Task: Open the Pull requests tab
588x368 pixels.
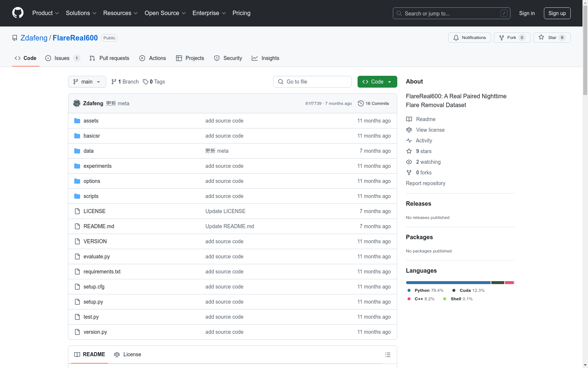Action: point(109,58)
